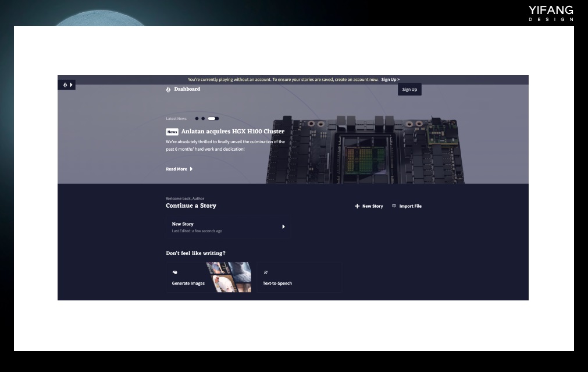Open the Text-to-Speech label
588x372 pixels.
click(277, 284)
